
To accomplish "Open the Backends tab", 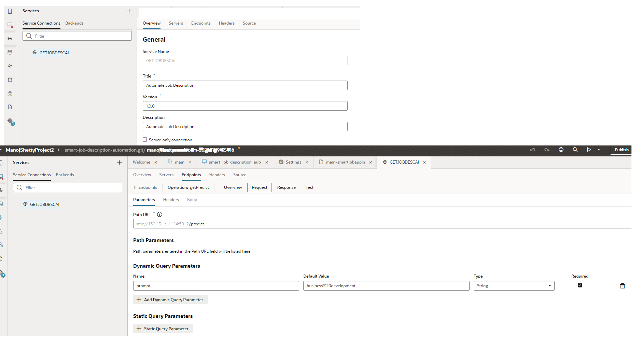I will pyautogui.click(x=65, y=175).
